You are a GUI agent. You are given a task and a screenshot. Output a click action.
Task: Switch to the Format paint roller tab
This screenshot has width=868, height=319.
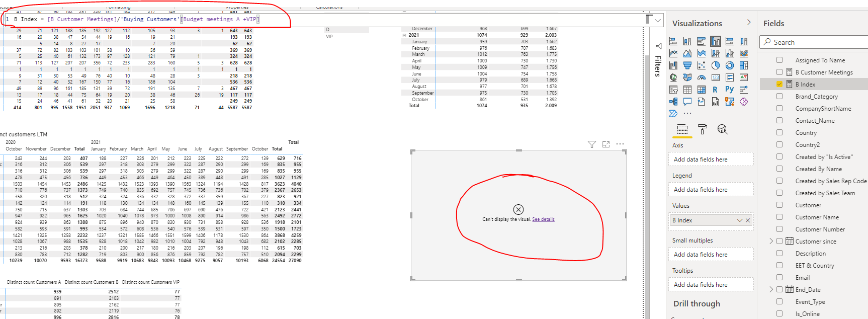pyautogui.click(x=703, y=129)
